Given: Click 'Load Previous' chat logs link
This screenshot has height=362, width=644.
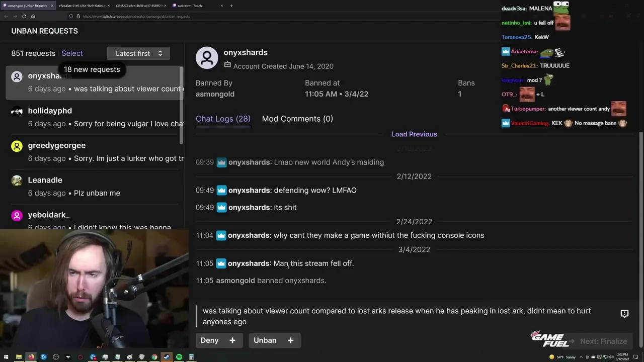Looking at the screenshot, I should click(414, 134).
